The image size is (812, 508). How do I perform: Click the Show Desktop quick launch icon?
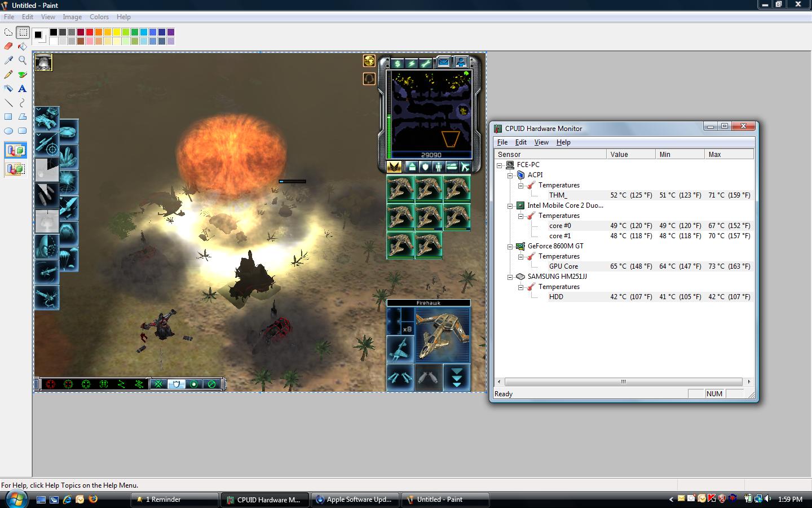click(41, 500)
